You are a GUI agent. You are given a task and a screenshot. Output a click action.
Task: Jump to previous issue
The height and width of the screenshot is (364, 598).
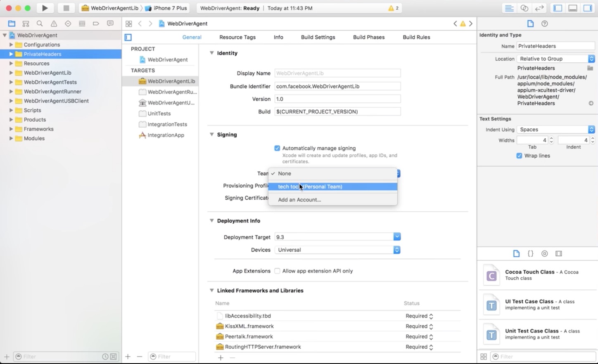[455, 24]
